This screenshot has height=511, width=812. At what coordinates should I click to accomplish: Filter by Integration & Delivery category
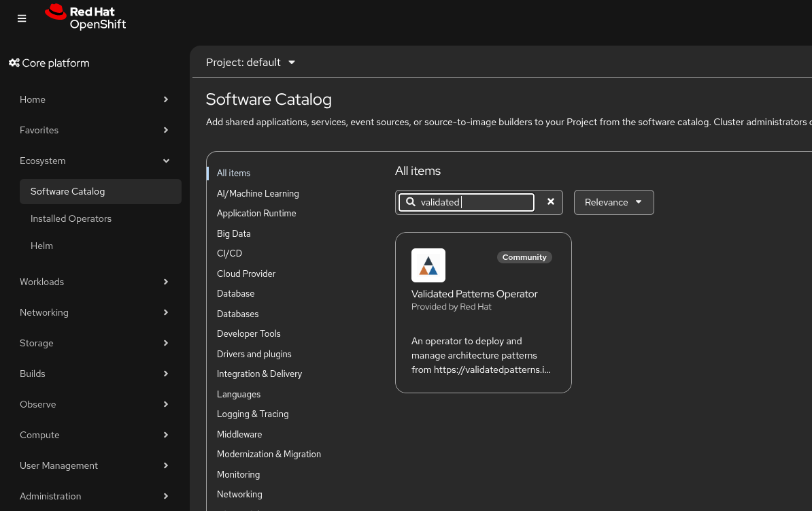[259, 374]
